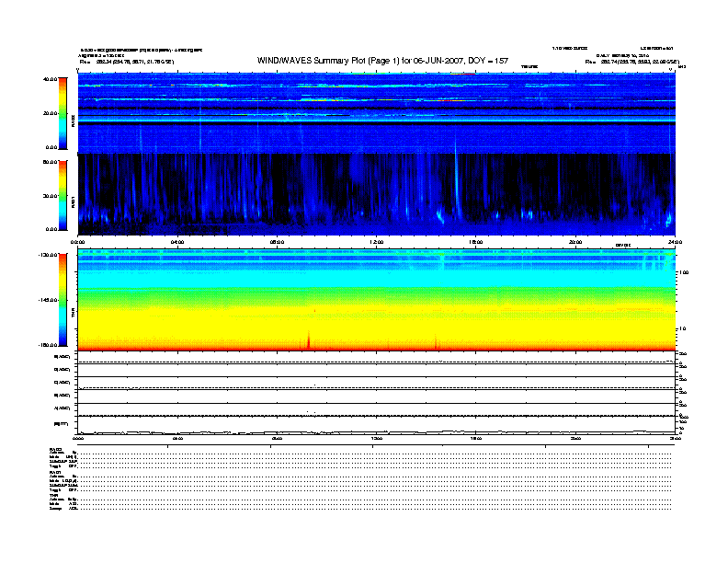Screen dimensions: 728x563
Task: Click the 04:00 time label below RAD1 spectrogram
Action: click(x=177, y=242)
